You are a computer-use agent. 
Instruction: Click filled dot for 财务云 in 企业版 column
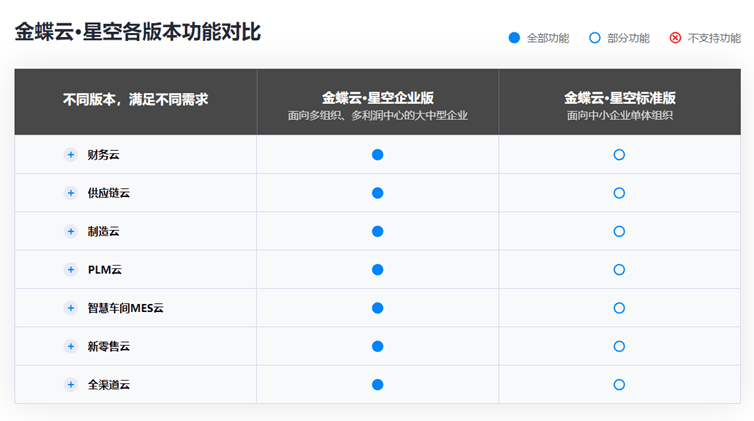pyautogui.click(x=377, y=155)
